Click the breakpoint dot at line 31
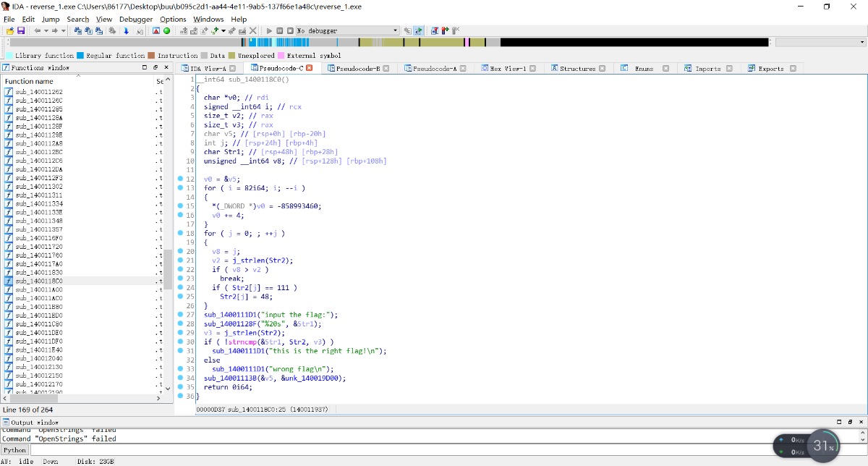 click(x=180, y=351)
